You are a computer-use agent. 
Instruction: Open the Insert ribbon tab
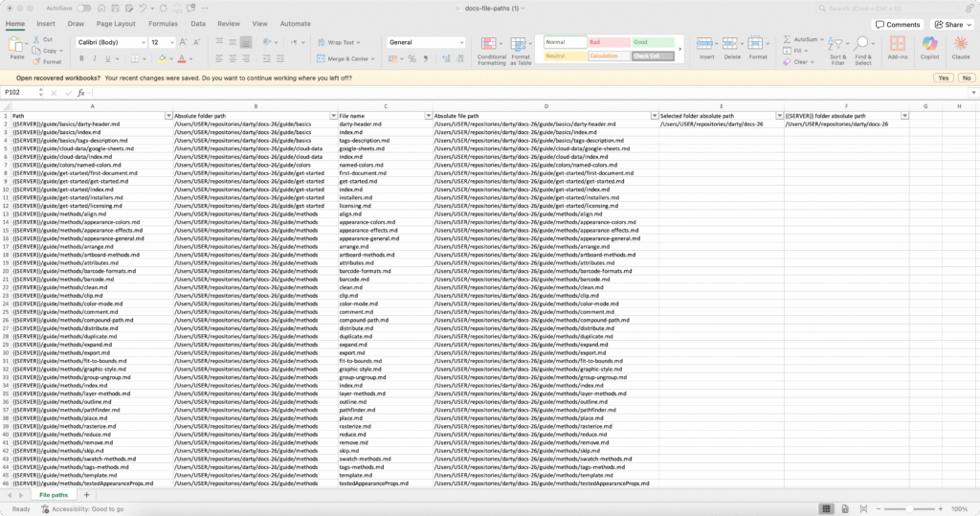tap(46, 24)
